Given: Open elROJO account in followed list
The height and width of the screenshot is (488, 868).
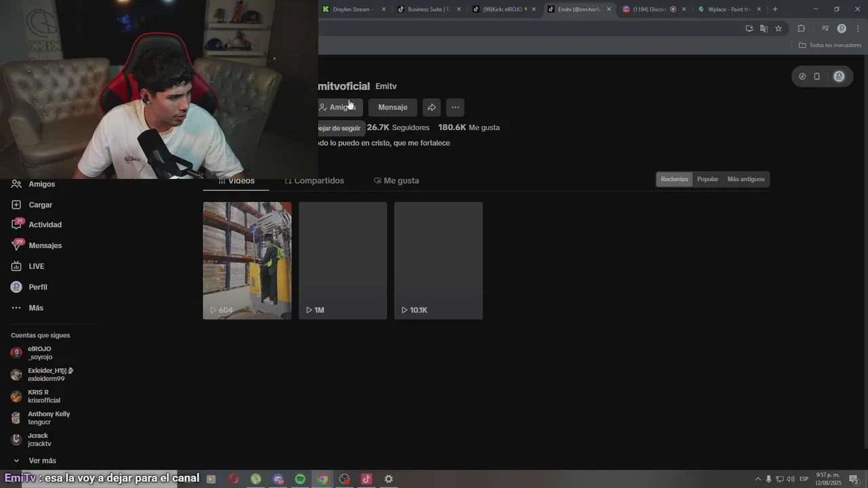Looking at the screenshot, I should tap(41, 353).
